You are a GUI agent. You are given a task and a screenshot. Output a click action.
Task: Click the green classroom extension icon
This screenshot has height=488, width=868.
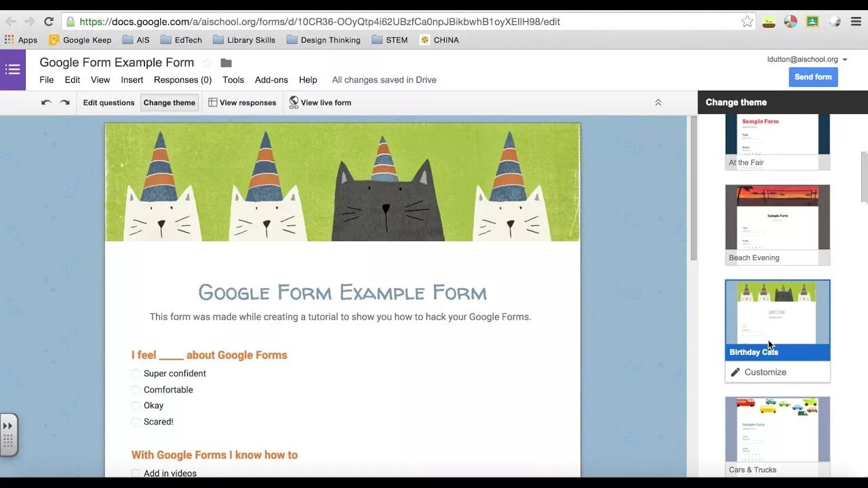coord(812,22)
